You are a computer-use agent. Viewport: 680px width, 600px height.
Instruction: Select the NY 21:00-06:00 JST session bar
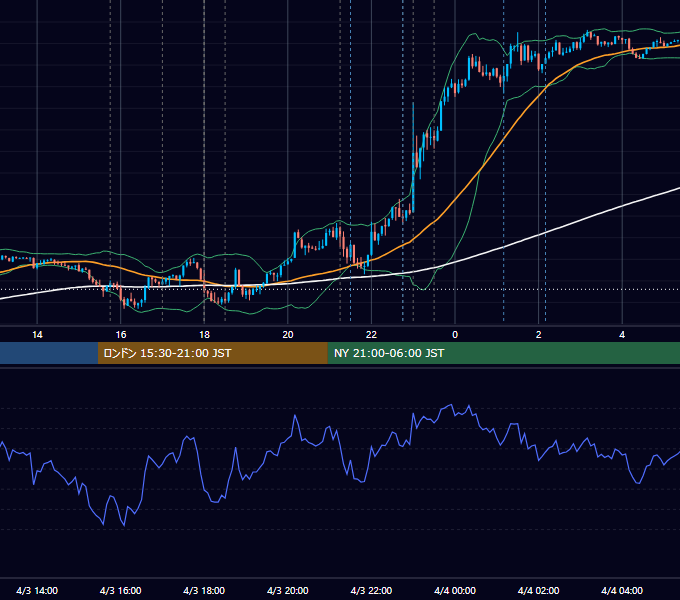(503, 353)
